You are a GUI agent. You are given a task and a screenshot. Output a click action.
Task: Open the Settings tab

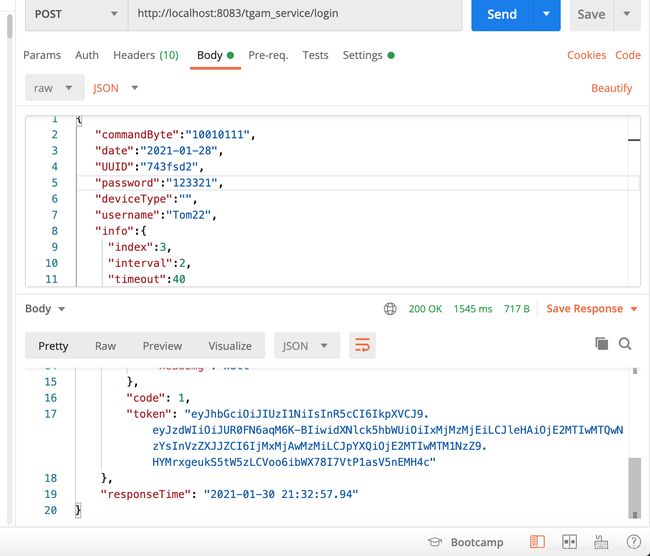coord(368,55)
